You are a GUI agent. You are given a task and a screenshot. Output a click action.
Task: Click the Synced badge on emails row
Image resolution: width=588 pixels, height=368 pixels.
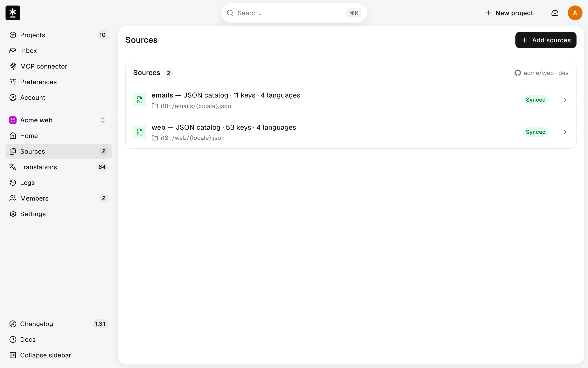536,100
